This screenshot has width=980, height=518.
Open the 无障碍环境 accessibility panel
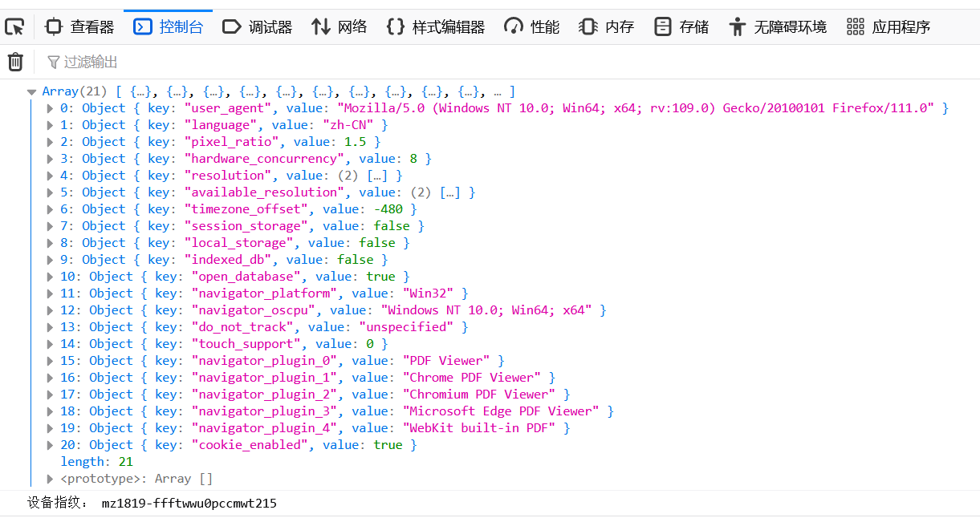pos(780,26)
